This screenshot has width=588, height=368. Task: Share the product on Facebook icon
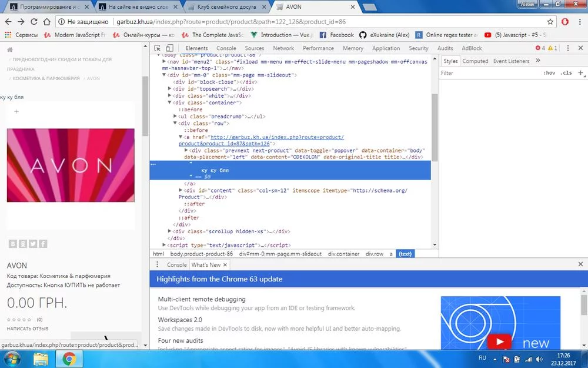[x=43, y=244]
